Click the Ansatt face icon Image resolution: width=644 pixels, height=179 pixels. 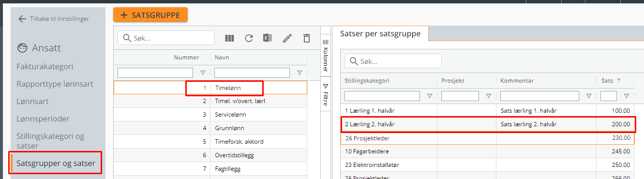[x=22, y=48]
